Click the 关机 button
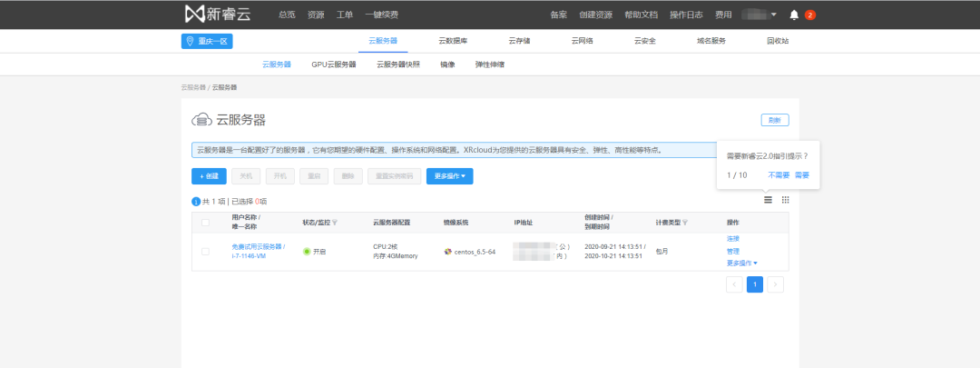This screenshot has height=368, width=980. 246,176
